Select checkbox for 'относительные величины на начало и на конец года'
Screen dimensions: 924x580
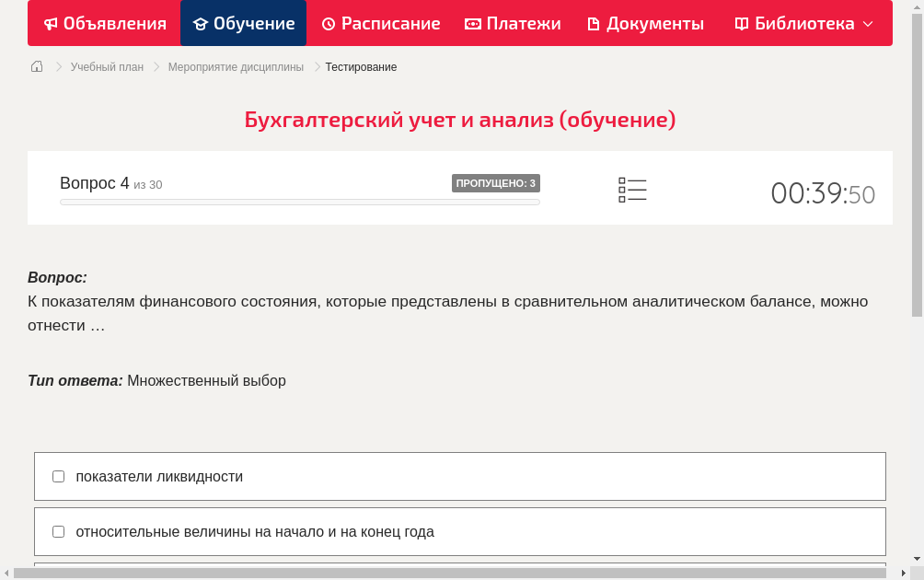[58, 531]
